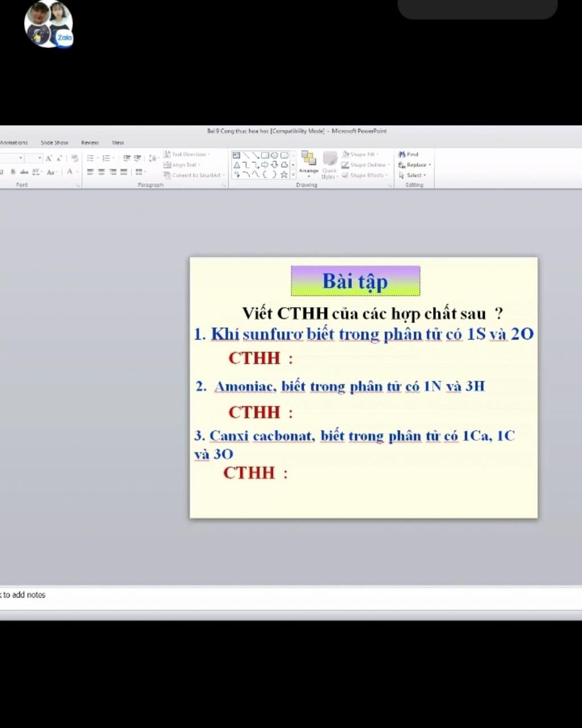Open the Font Color dropdown
The width and height of the screenshot is (582, 728).
coord(71,171)
